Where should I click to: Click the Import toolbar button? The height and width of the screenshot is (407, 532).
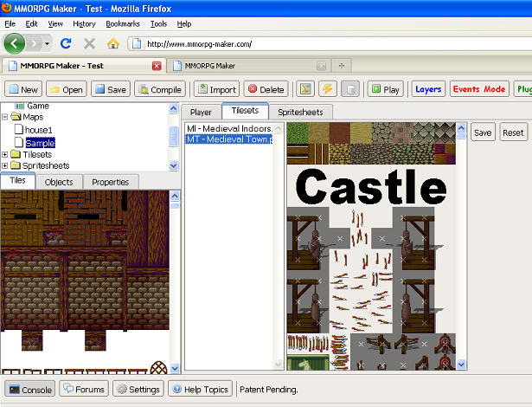coord(217,89)
